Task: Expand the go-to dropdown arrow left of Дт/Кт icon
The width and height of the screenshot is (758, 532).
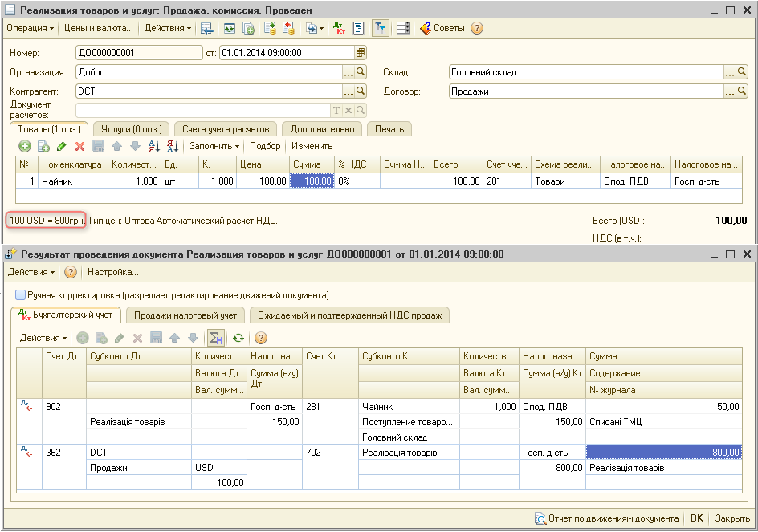Action: pos(321,29)
